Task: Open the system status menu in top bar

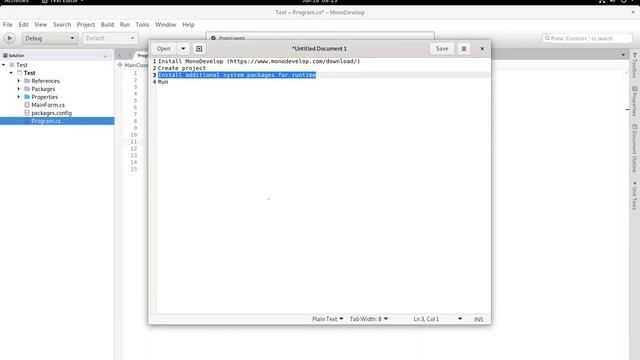Action: (618, 2)
